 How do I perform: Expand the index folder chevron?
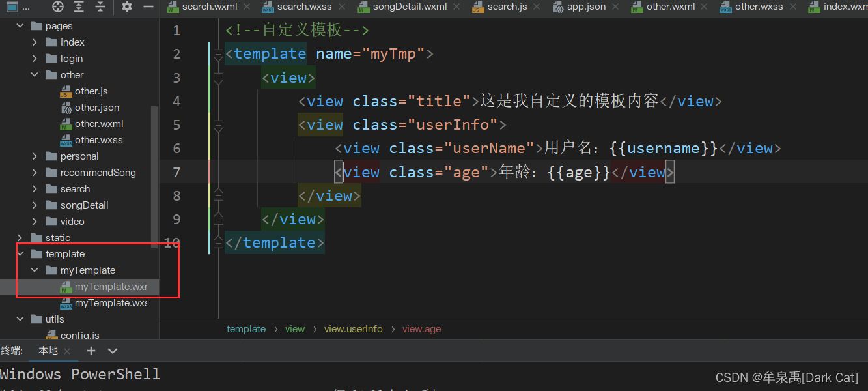click(35, 42)
